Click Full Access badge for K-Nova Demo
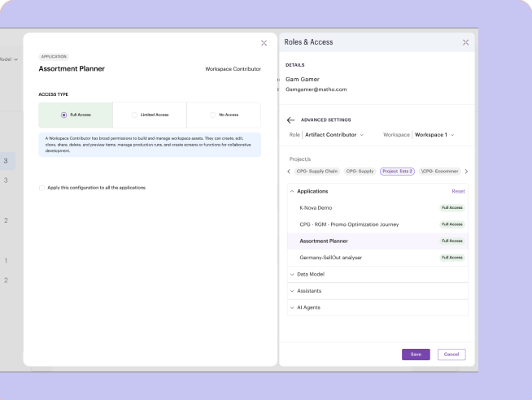The image size is (532, 400). click(x=452, y=208)
